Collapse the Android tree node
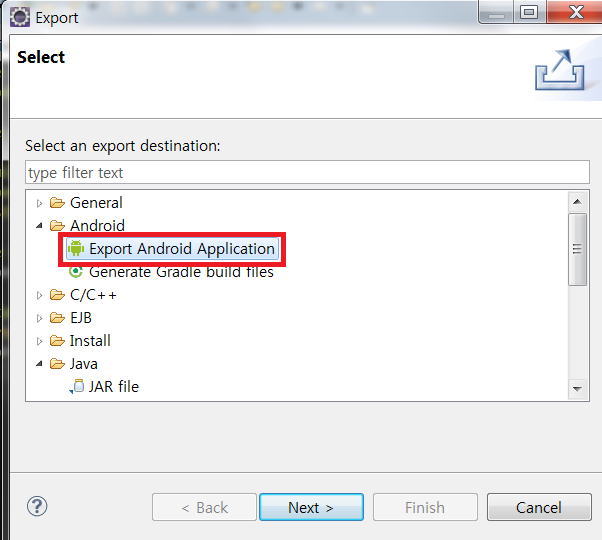This screenshot has width=602, height=540. pos(39,226)
